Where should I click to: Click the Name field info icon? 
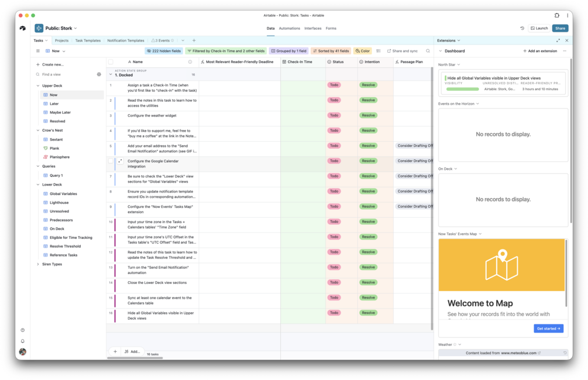tap(190, 62)
